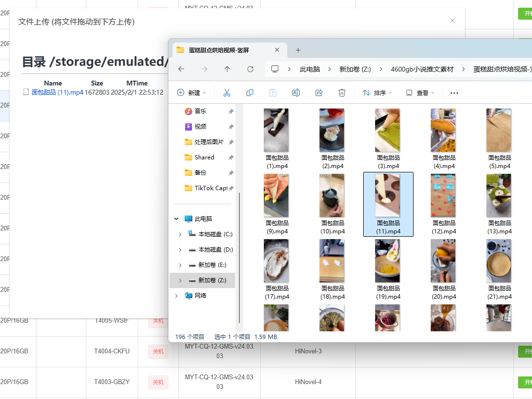Refresh the current Explorer folder
Viewport: 532px width, 399px height.
(250, 69)
